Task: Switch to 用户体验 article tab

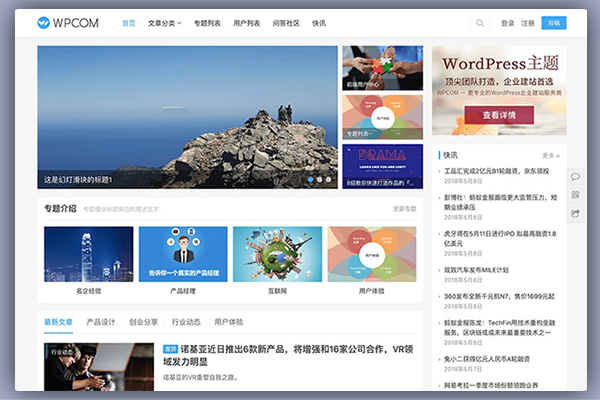Action: [x=228, y=322]
